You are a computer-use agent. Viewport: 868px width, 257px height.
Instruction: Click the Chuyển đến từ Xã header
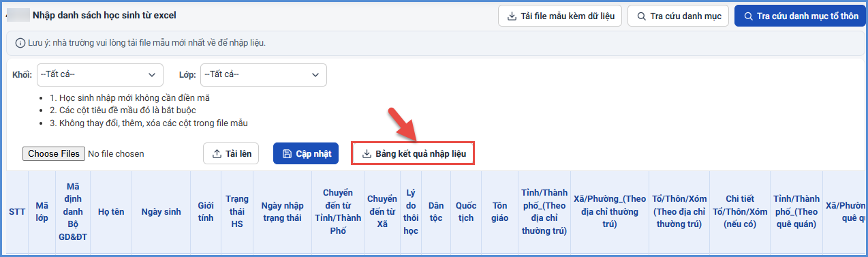[382, 212]
